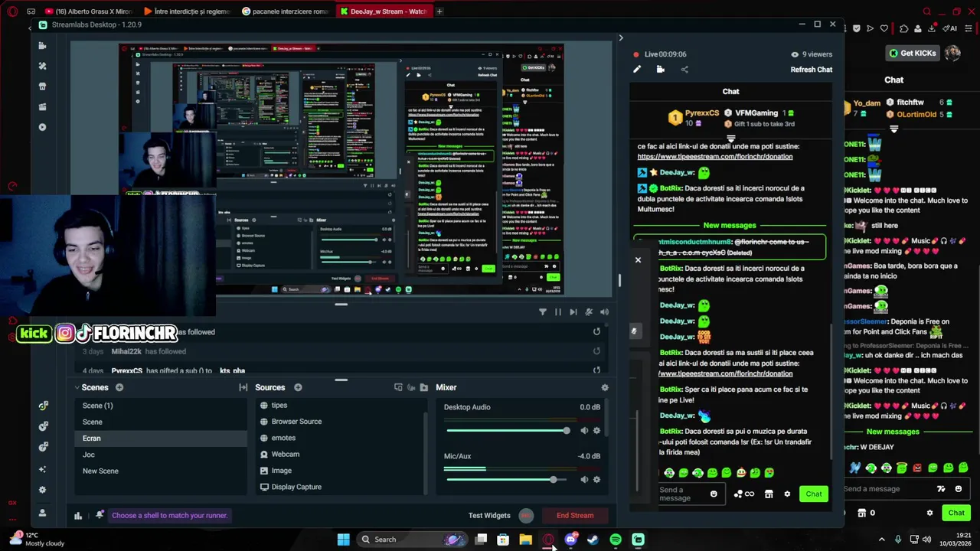Replay the Mihai22k follow alert
The width and height of the screenshot is (980, 551).
click(x=596, y=351)
